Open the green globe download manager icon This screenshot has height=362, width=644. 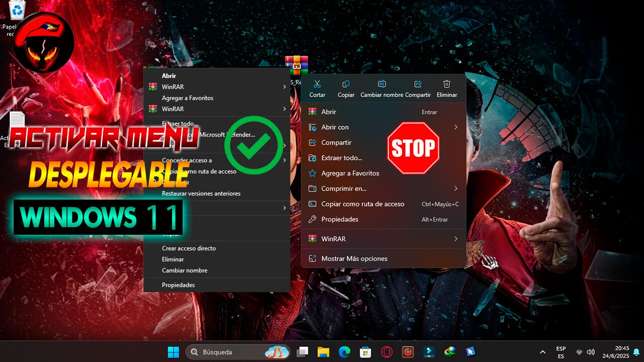449,352
